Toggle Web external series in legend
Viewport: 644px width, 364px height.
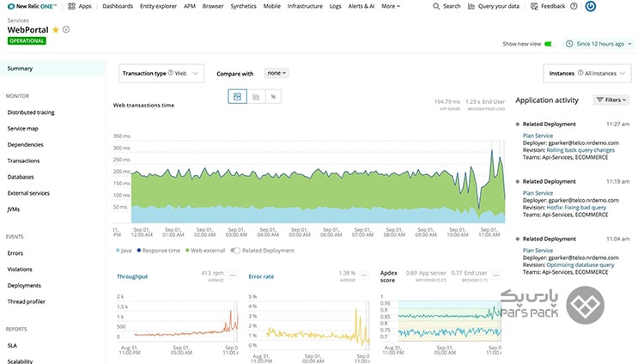click(x=205, y=251)
